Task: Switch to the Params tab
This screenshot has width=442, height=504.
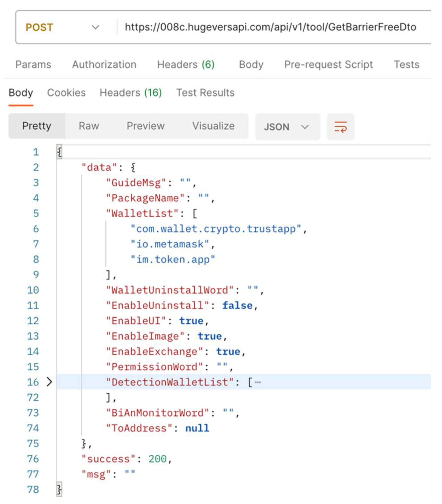Action: pos(33,65)
